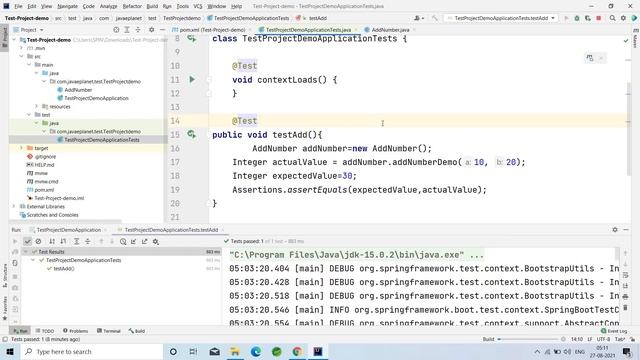
Task: Toggle the Structure side tool window
Action: (4, 276)
